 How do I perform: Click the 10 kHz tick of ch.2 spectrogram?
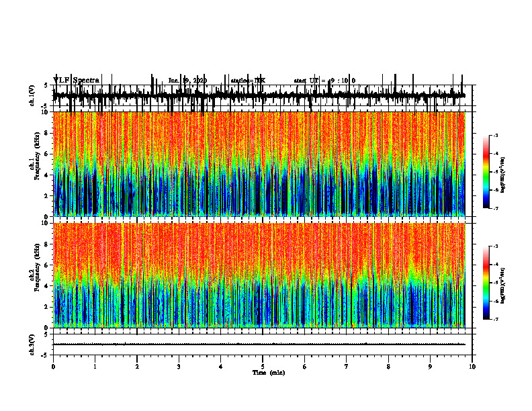[x=45, y=223]
